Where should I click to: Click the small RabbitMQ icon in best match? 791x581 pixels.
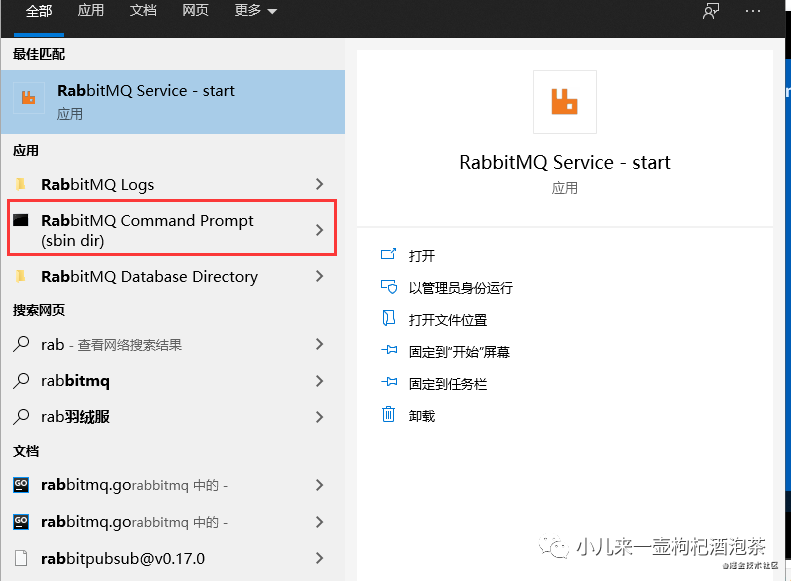[x=28, y=97]
